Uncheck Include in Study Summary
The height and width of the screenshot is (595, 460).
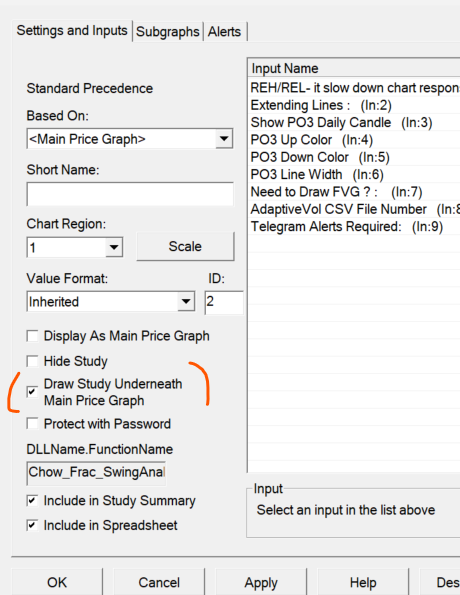point(33,501)
